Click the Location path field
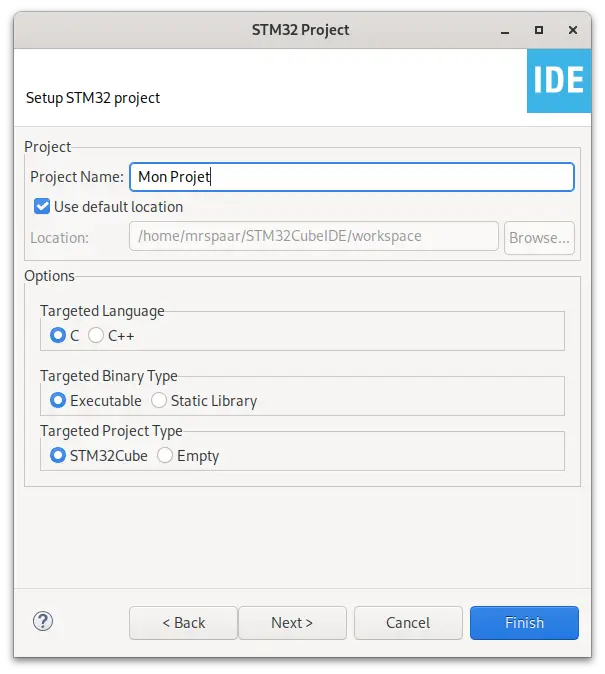The image size is (605, 674). click(x=313, y=237)
